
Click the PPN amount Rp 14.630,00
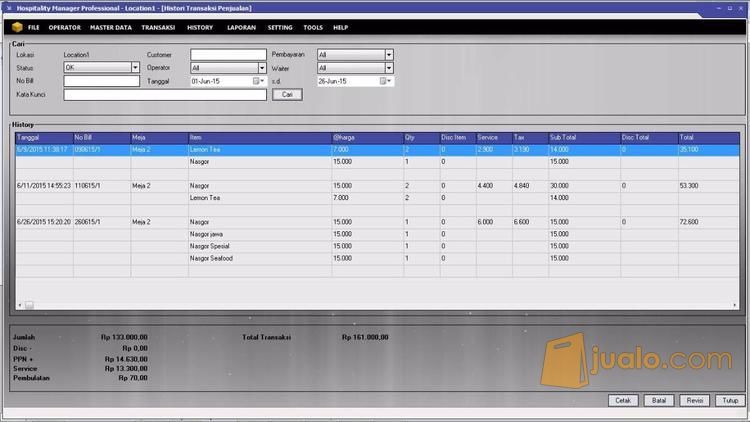click(x=126, y=359)
